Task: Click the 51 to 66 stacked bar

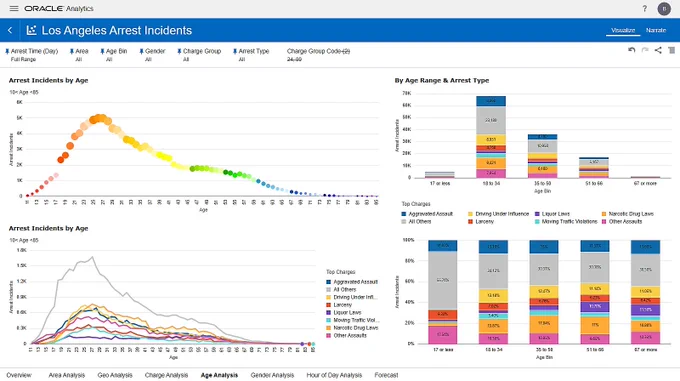Action: click(594, 168)
